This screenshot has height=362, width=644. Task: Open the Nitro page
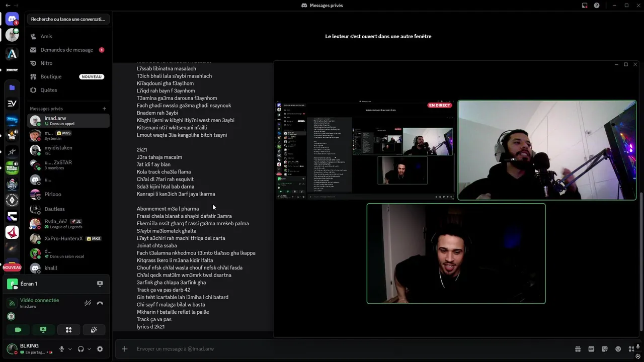pyautogui.click(x=68, y=63)
